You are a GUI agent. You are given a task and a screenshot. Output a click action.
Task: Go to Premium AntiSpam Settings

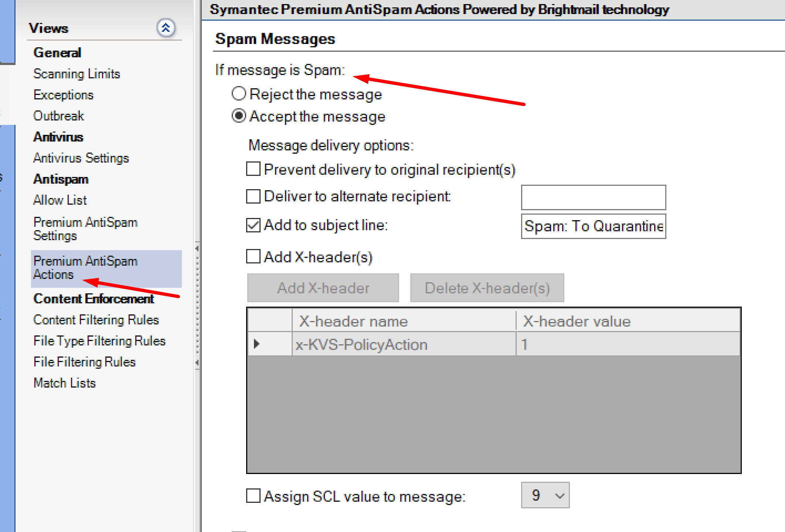(x=85, y=229)
